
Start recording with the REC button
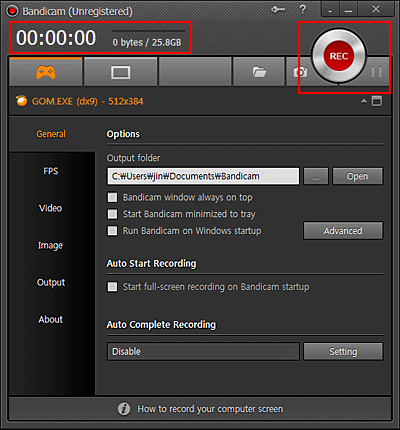[x=339, y=56]
